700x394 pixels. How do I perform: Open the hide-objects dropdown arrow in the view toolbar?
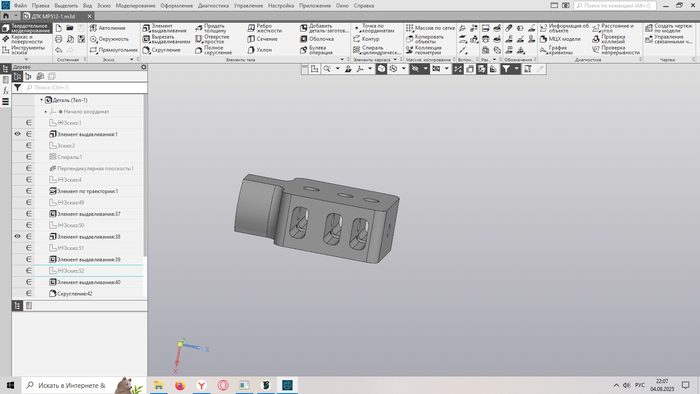[425, 69]
